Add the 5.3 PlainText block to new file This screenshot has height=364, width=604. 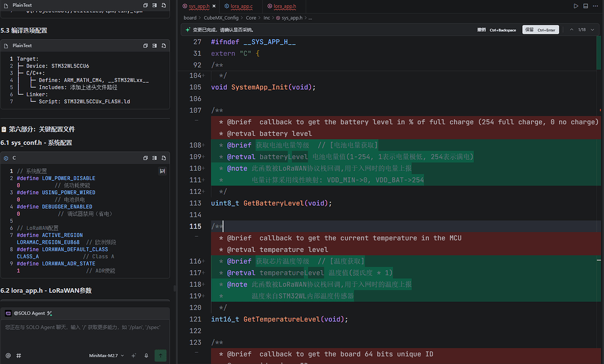(164, 46)
